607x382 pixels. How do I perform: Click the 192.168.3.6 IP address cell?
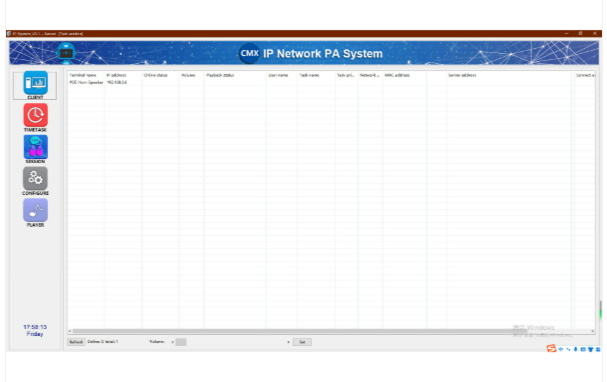(117, 82)
